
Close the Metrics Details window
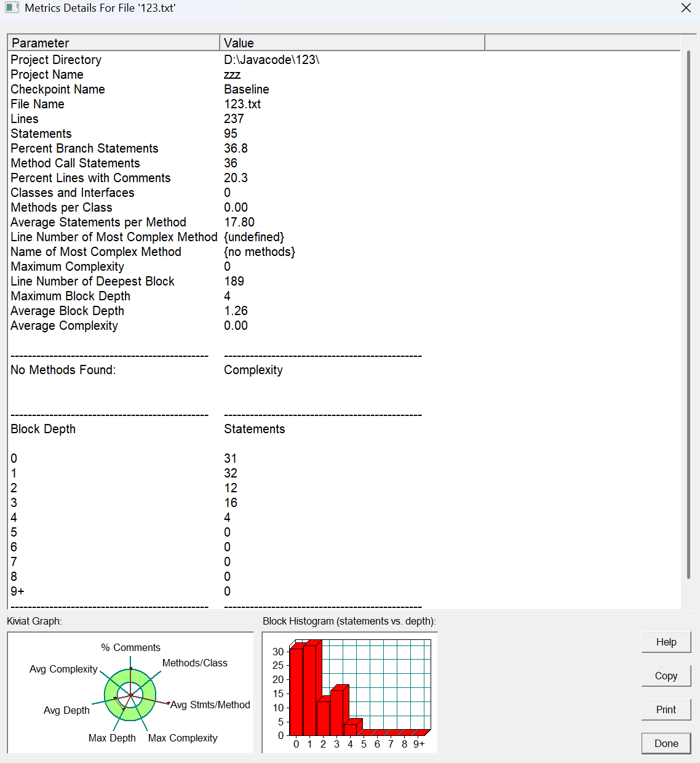click(686, 8)
